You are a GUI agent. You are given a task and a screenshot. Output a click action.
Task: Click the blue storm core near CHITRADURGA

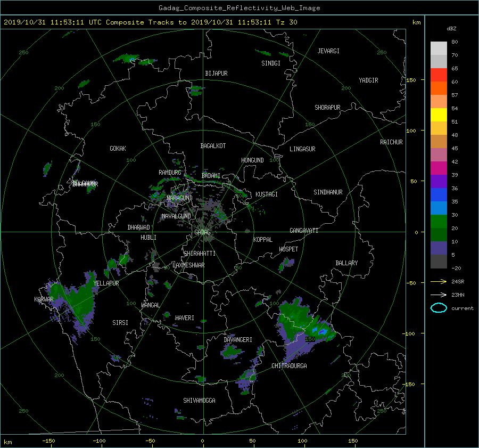point(321,331)
